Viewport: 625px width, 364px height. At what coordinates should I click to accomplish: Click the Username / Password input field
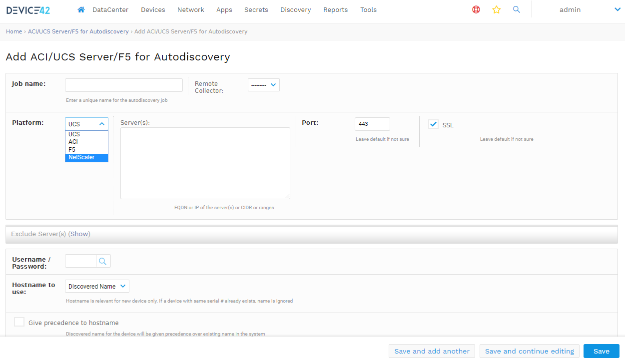coord(80,261)
